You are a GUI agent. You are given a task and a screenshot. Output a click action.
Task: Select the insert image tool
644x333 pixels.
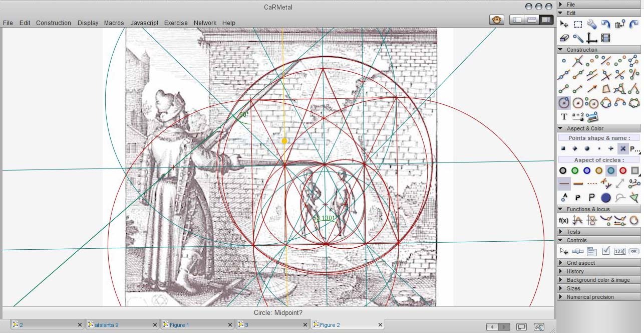[592, 117]
